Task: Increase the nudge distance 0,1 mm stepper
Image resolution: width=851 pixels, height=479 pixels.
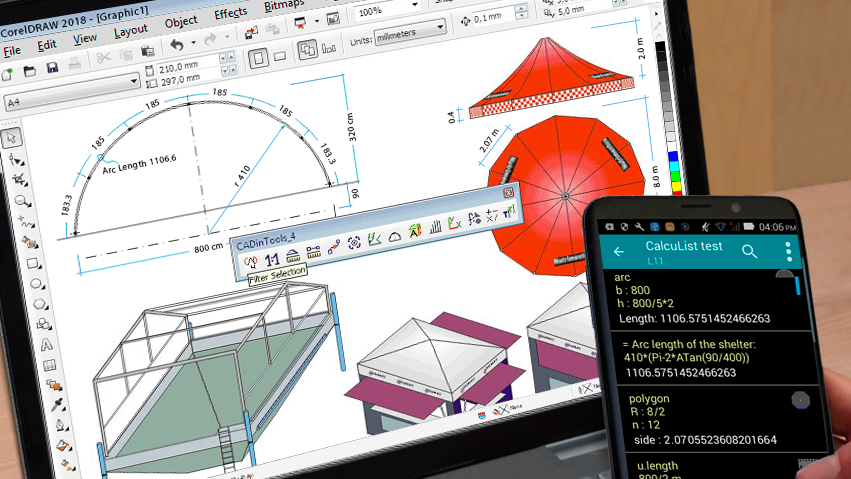Action: pos(522,7)
